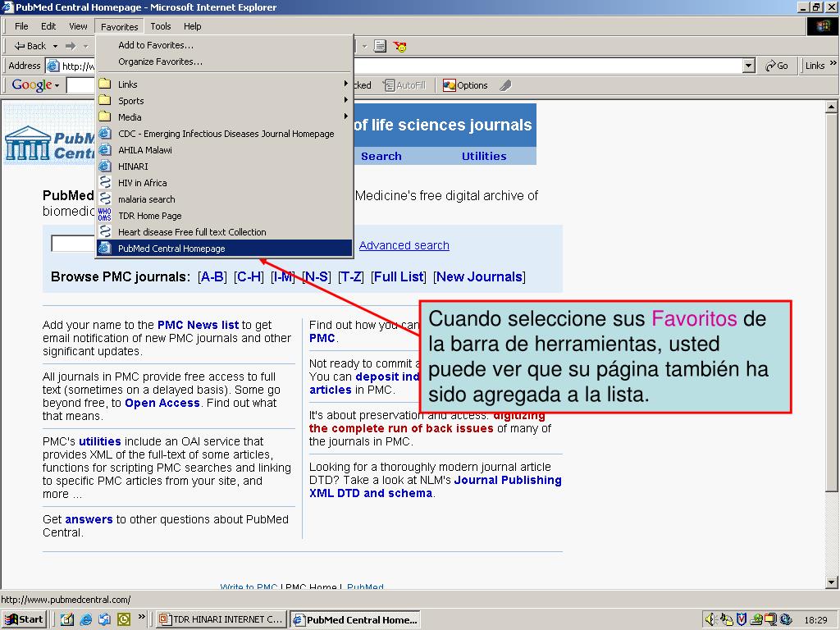The image size is (840, 630).
Task: Open the View menu
Action: [78, 26]
